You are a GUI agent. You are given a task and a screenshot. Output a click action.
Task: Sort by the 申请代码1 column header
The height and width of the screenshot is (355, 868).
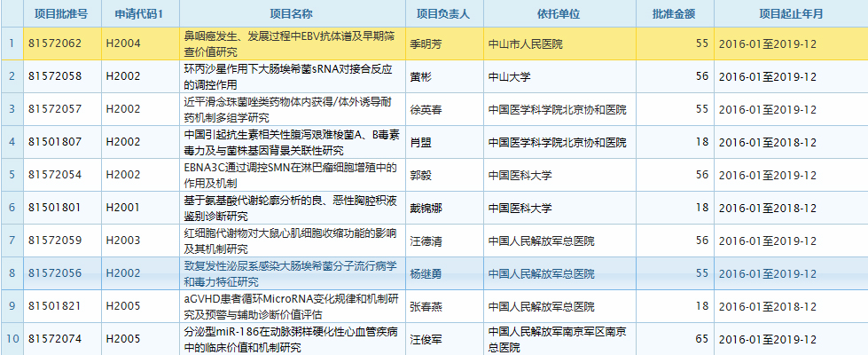[138, 15]
